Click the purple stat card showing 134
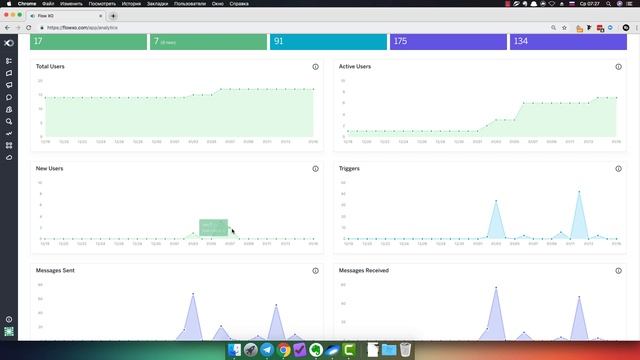This screenshot has width=640, height=360. [568, 42]
